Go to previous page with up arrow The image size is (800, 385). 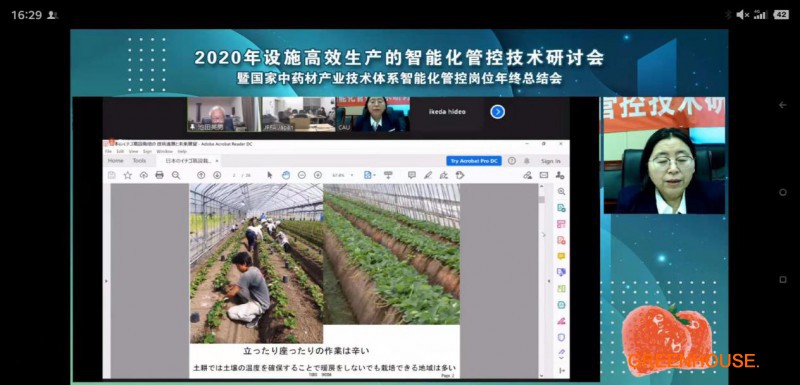pyautogui.click(x=201, y=175)
